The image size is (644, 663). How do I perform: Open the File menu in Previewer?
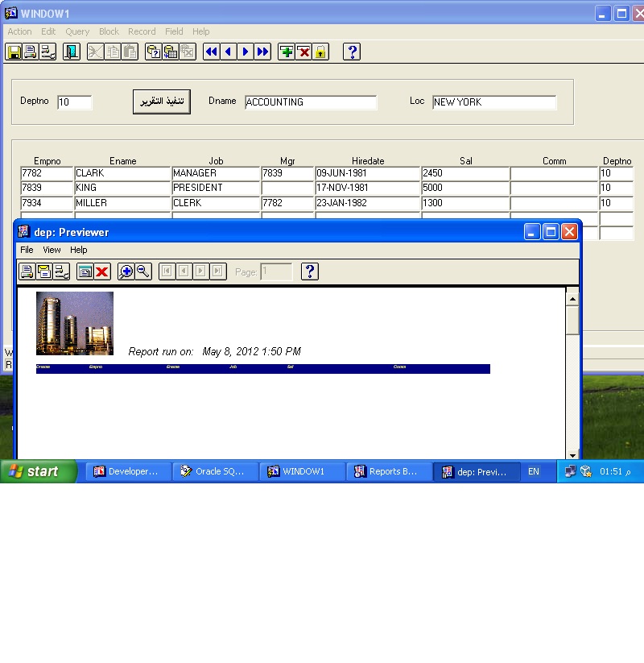click(x=27, y=250)
